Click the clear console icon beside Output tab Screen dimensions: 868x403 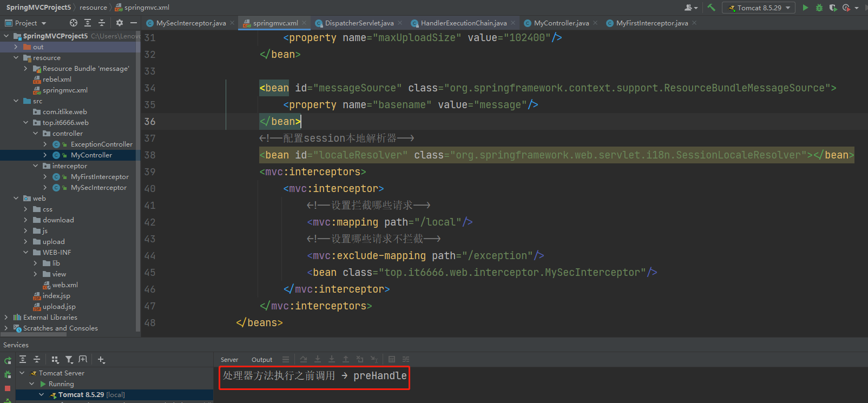(286, 359)
